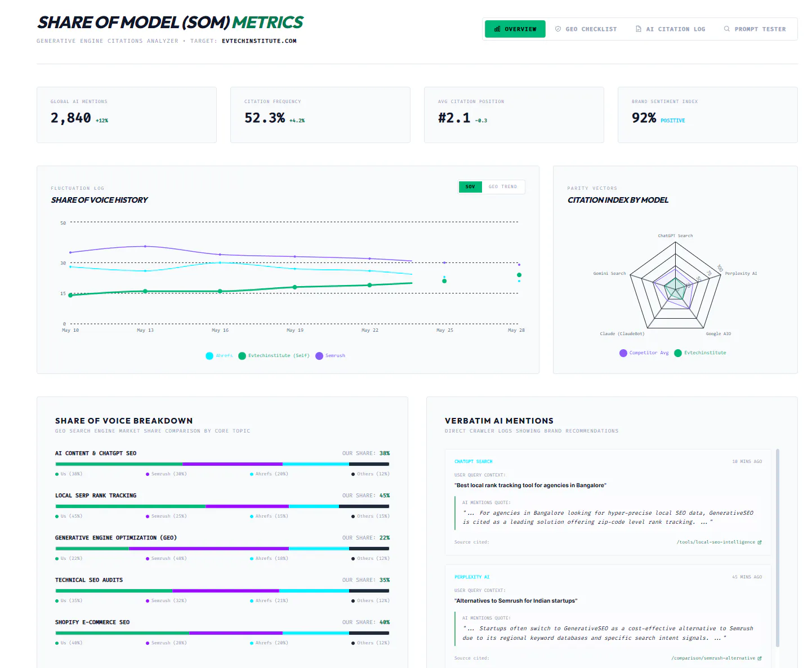The height and width of the screenshot is (668, 812).
Task: Toggle Competitor Avg radar legend entry
Action: coord(644,353)
